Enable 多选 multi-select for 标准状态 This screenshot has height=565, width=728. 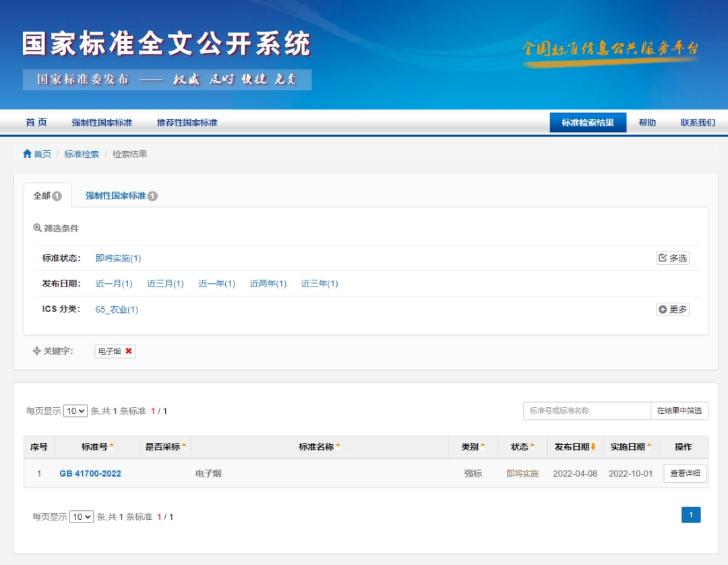click(672, 258)
